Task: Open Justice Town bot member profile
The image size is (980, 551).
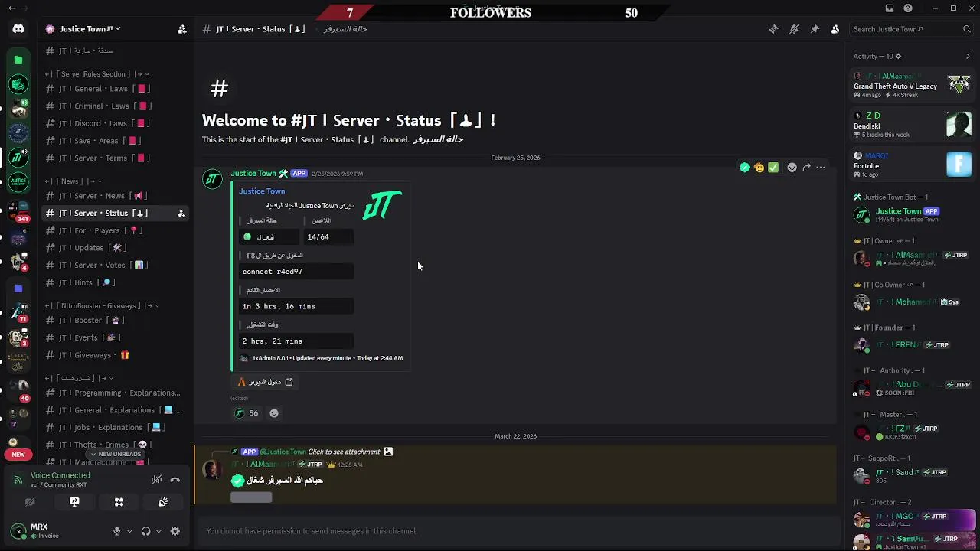Action: [x=912, y=214]
